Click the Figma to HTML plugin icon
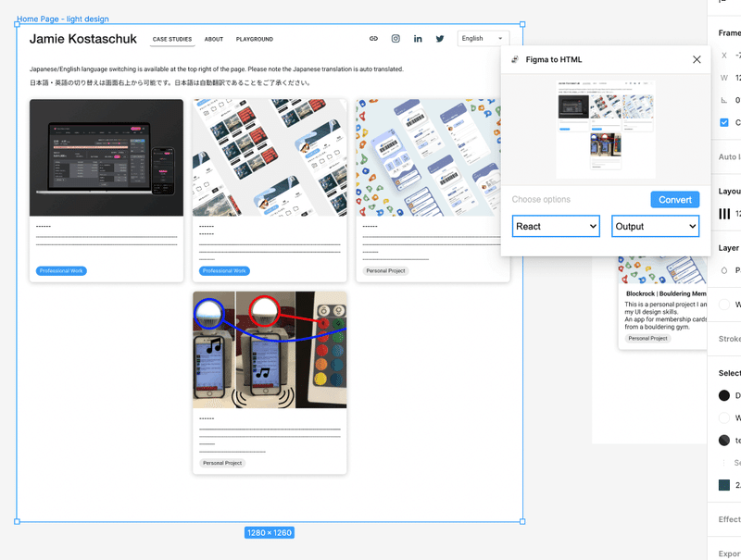Screen dimensions: 741x560 515,59
